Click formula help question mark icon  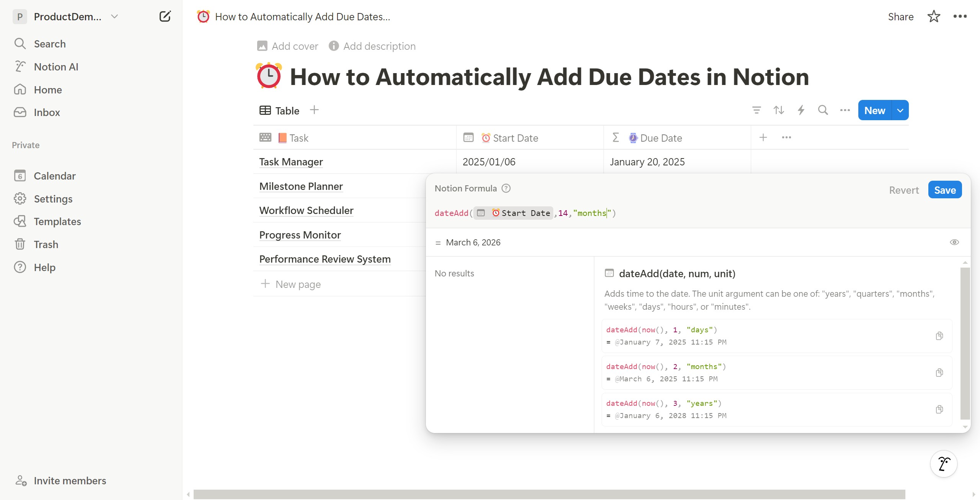506,188
